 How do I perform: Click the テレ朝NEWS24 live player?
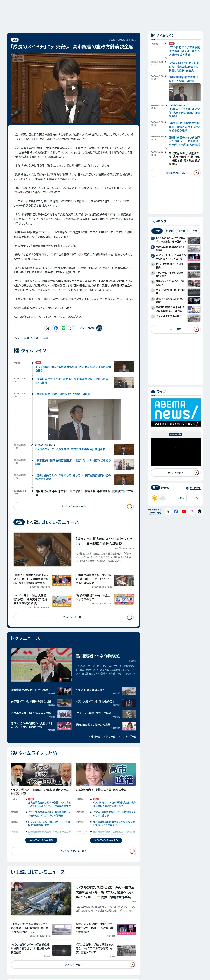coord(175,452)
